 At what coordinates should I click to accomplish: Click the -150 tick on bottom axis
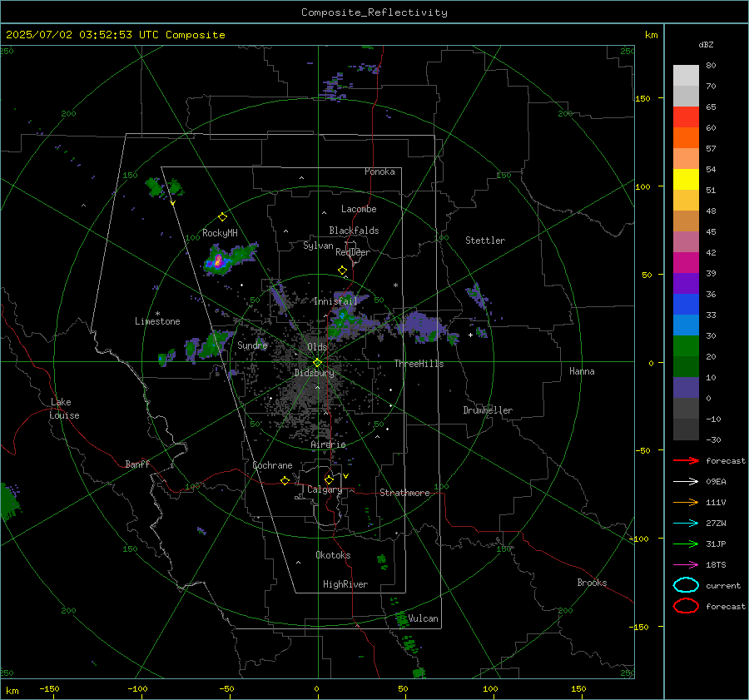(x=49, y=688)
